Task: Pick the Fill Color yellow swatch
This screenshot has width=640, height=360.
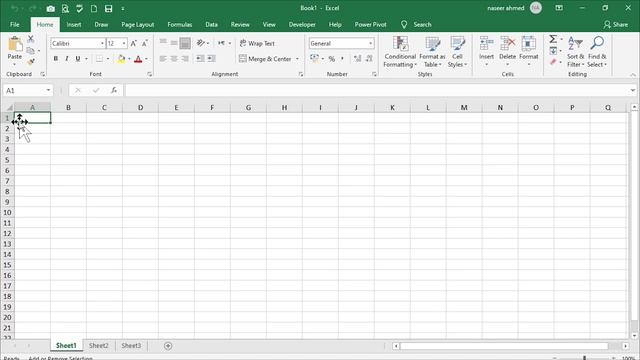Action: coord(121,59)
